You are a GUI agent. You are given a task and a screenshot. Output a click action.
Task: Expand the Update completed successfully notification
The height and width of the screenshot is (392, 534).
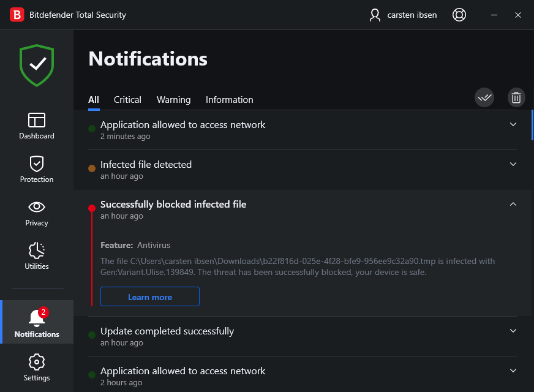513,331
